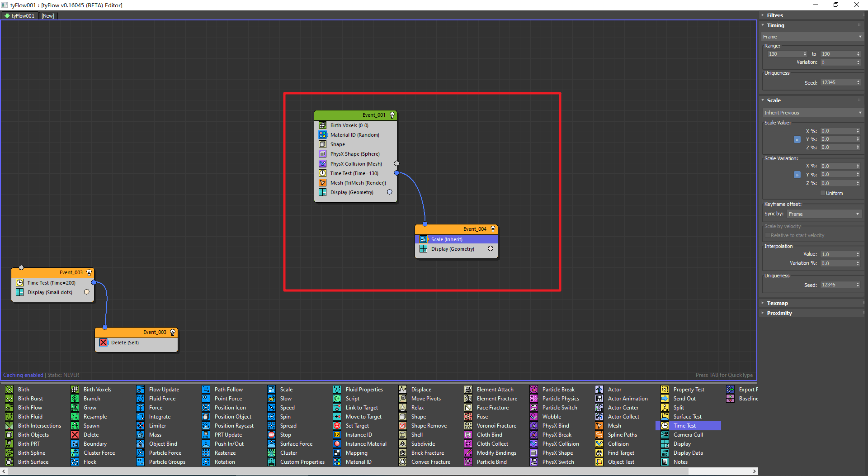This screenshot has width=868, height=476.
Task: Pick the Flow Update operator icon
Action: pos(141,390)
